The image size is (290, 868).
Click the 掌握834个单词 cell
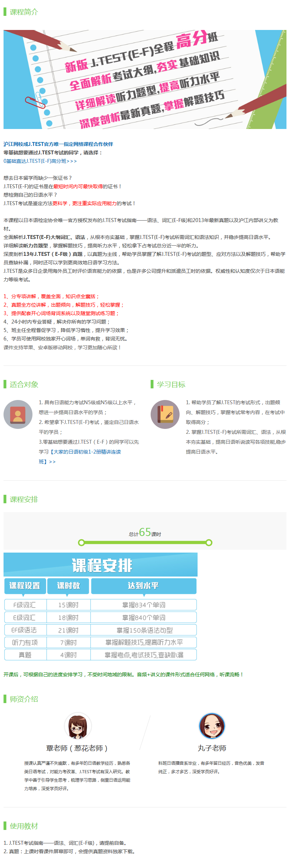point(144,605)
